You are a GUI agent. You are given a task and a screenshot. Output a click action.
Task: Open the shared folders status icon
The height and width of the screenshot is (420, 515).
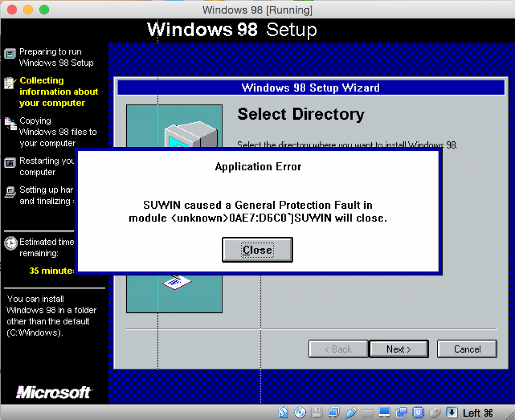click(368, 412)
